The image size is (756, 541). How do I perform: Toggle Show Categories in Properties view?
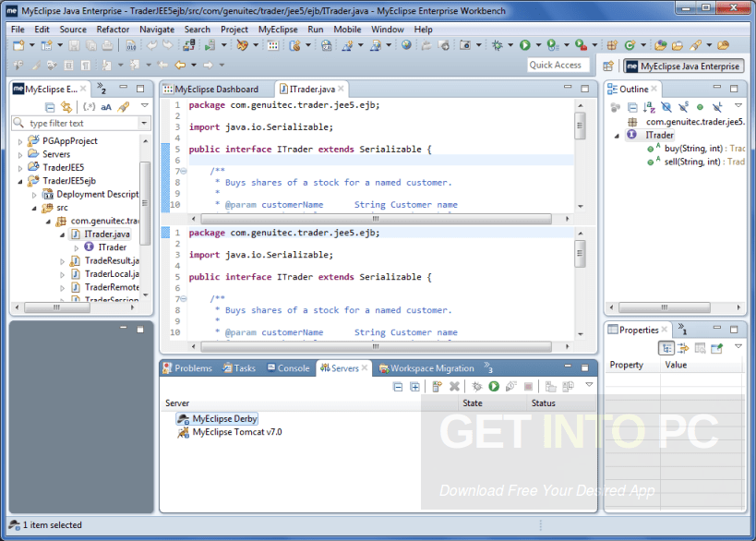coord(666,348)
